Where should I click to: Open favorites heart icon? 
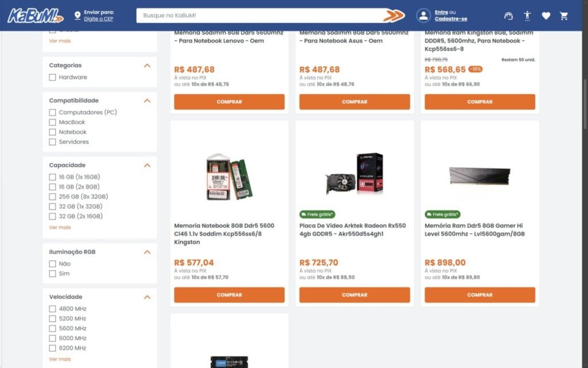point(546,16)
